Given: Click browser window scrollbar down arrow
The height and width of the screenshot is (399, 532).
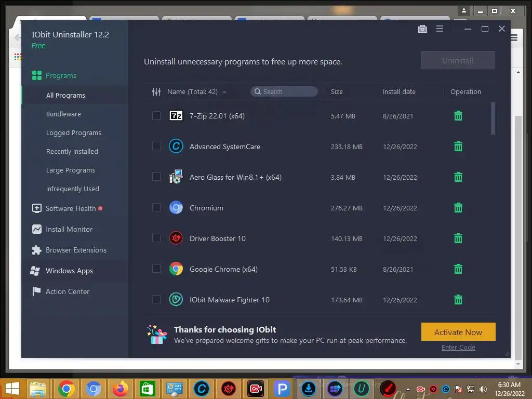Looking at the screenshot, I should [518, 364].
